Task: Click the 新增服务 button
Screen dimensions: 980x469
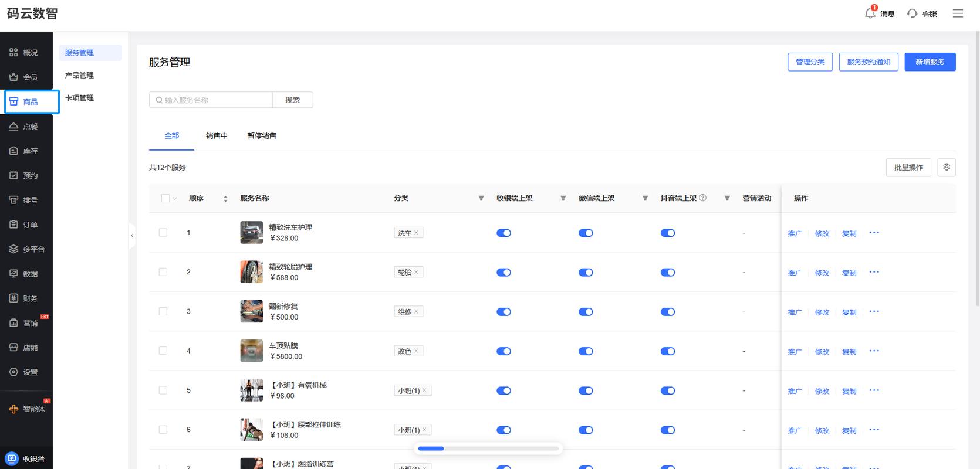Action: tap(930, 62)
